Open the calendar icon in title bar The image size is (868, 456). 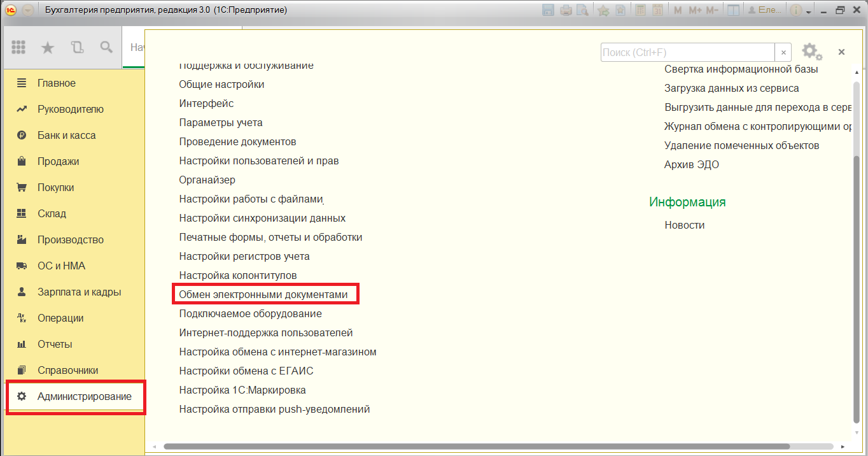click(x=657, y=10)
